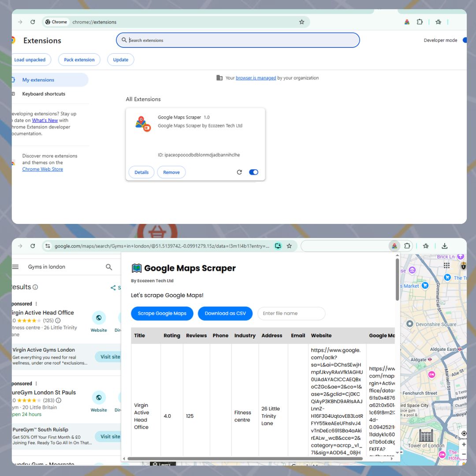Open Sponsored options above PureGym

pos(36,383)
